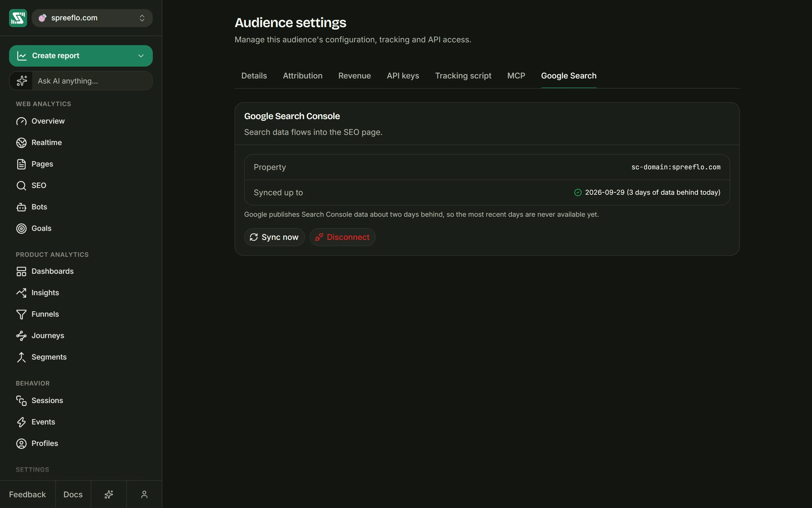
Task: Open the Events lightning icon
Action: (x=21, y=422)
